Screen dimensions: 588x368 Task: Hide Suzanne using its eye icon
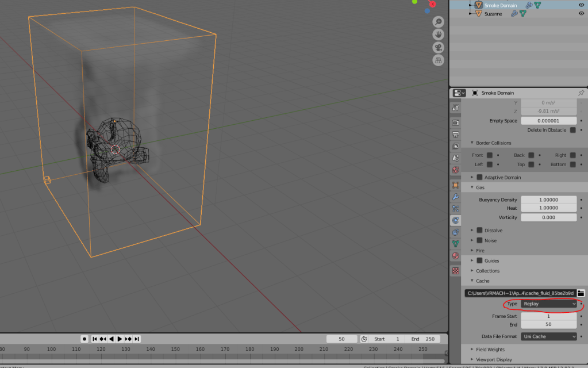click(581, 13)
